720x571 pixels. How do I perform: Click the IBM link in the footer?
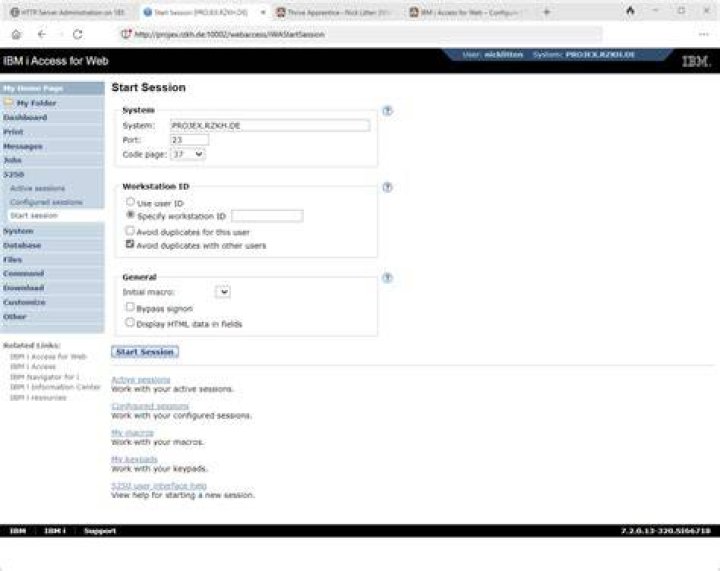click(18, 531)
